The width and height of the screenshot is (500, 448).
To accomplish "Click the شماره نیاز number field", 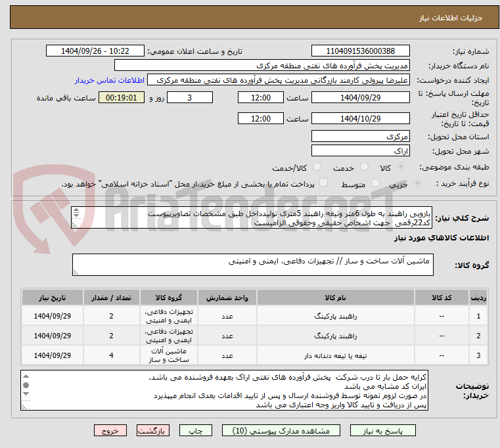I will point(360,51).
